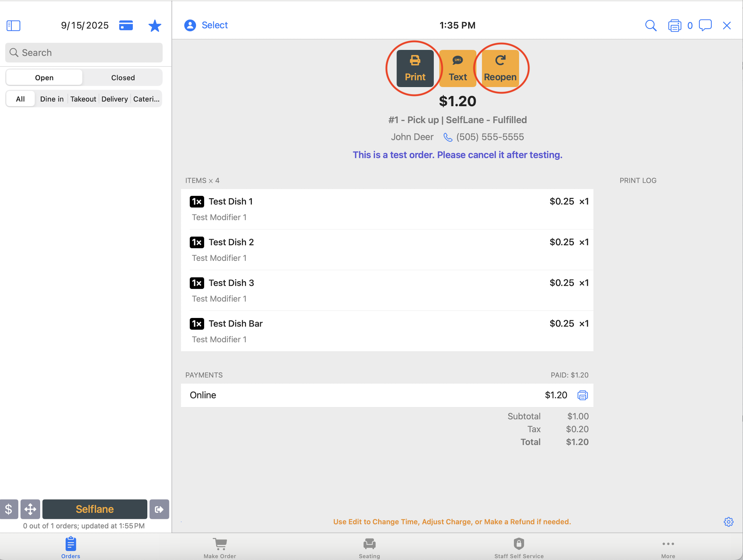Filter orders by Dine in

click(52, 99)
